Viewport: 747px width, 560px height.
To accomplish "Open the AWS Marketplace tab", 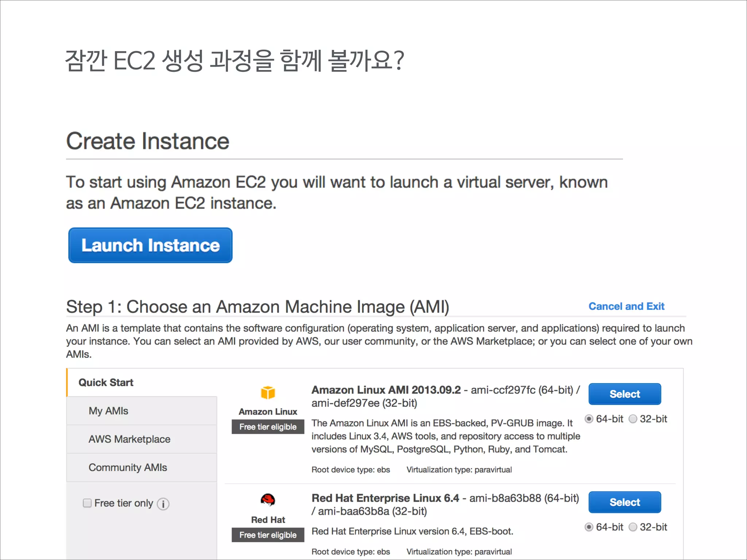I will (x=129, y=439).
